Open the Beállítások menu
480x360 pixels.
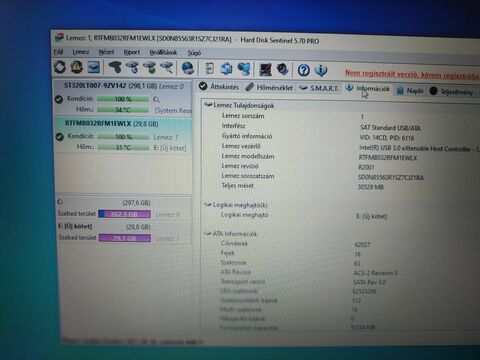pyautogui.click(x=163, y=53)
